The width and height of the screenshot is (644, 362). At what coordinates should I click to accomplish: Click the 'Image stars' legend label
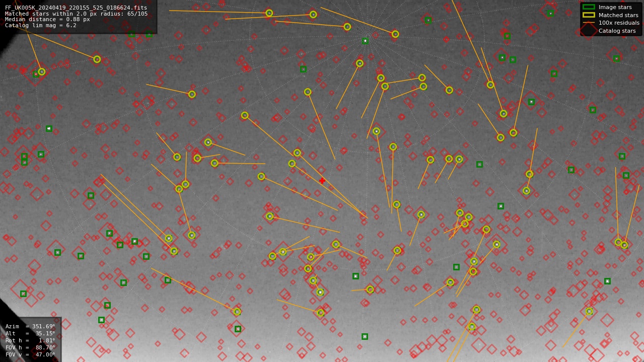[x=615, y=7]
